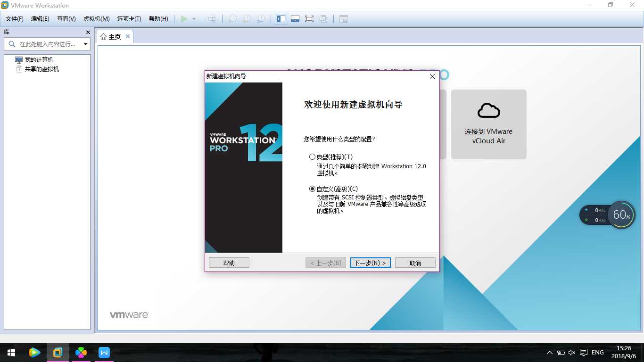The image size is (644, 362).
Task: Toggle the thumbnail bar view icon
Action: (295, 19)
